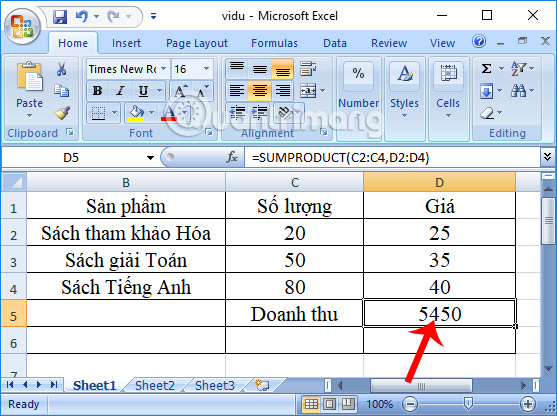Open Sort & Filter tool
The width and height of the screenshot is (557, 416).
(519, 68)
